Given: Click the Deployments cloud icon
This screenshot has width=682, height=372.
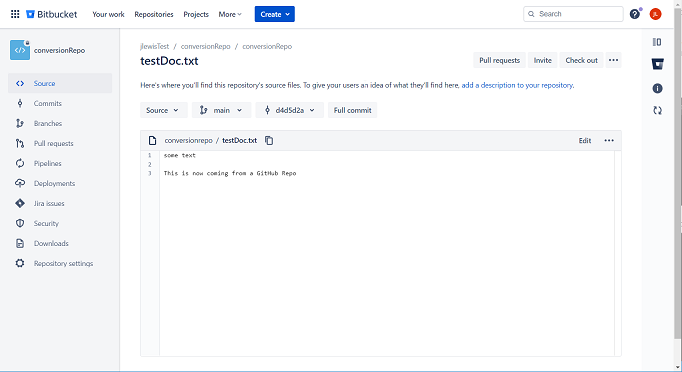Looking at the screenshot, I should click(20, 183).
